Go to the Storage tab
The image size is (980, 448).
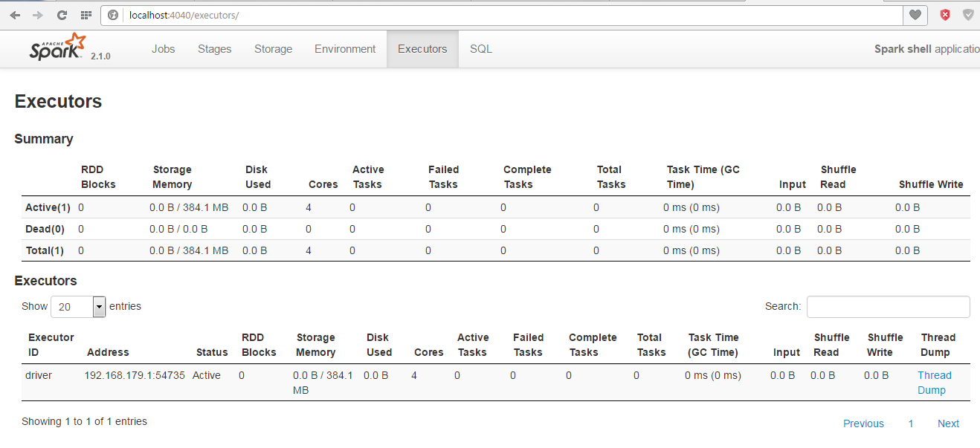[273, 49]
